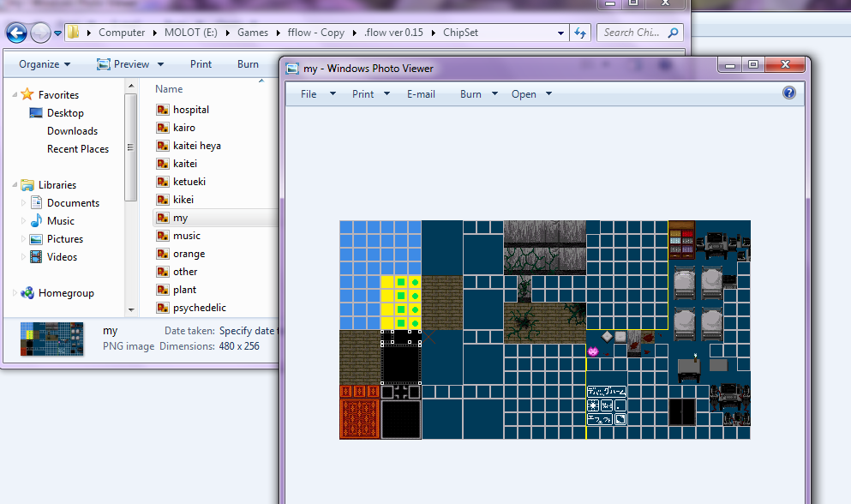
Task: Click ChipSet breadcrumb segment
Action: coord(460,33)
